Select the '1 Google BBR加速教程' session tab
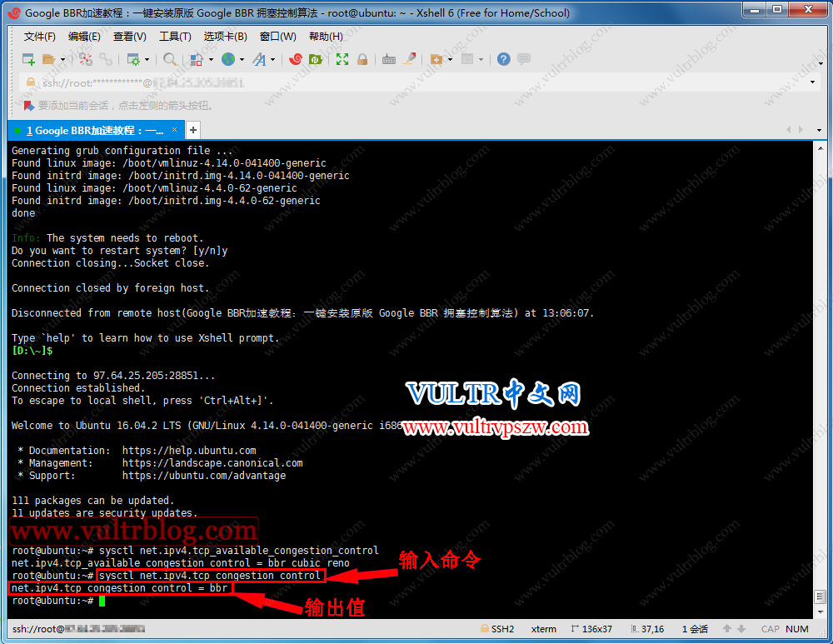Viewport: 833px width, 644px height. click(95, 131)
